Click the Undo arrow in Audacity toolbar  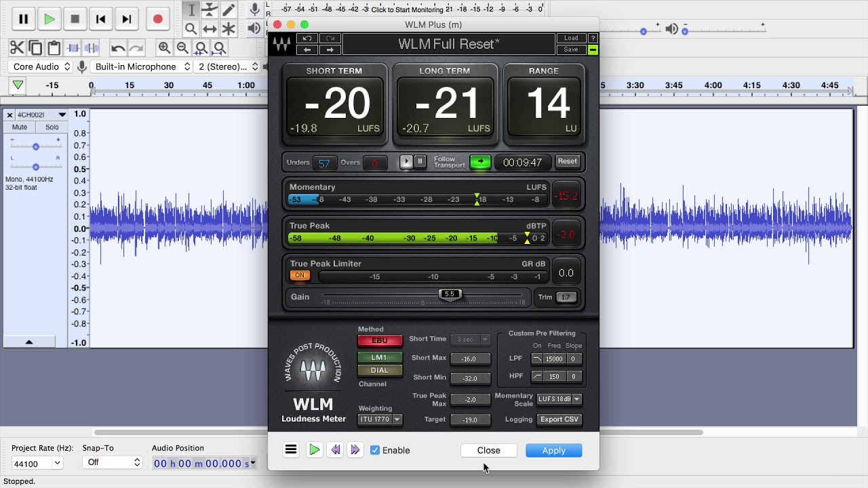click(118, 47)
